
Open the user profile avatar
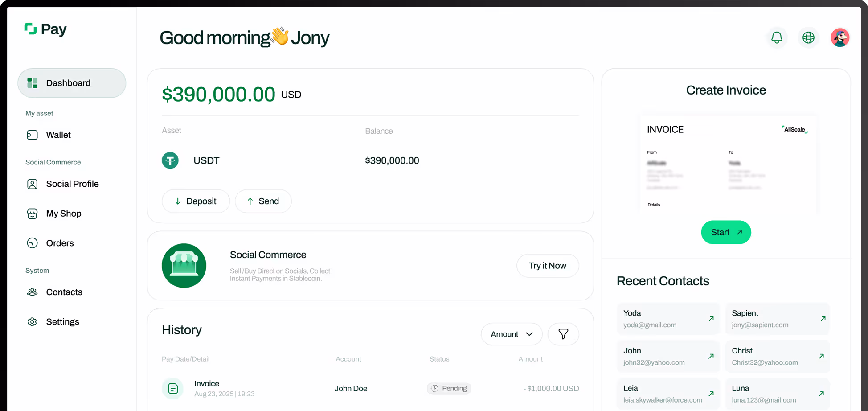(840, 38)
